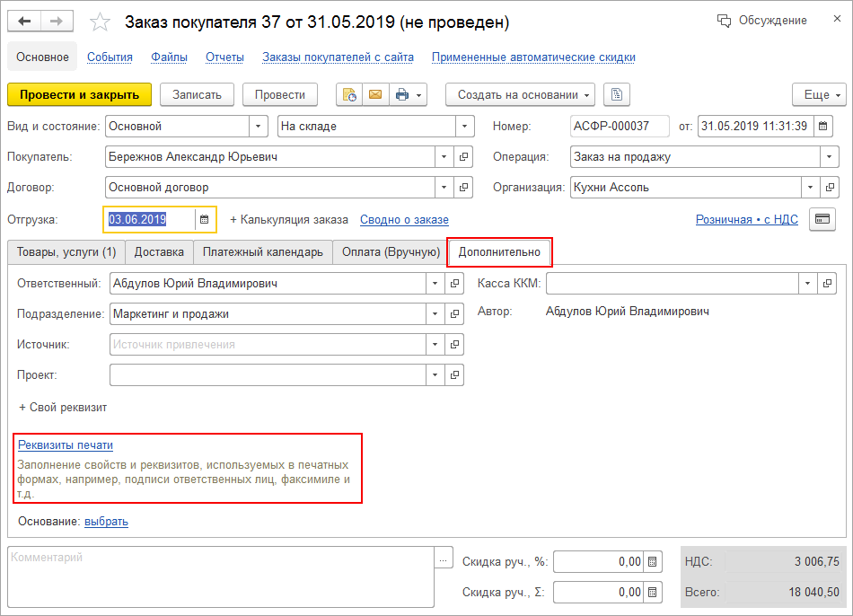This screenshot has height=616, width=853.
Task: Expand the На складе state dropdown
Action: tap(464, 127)
